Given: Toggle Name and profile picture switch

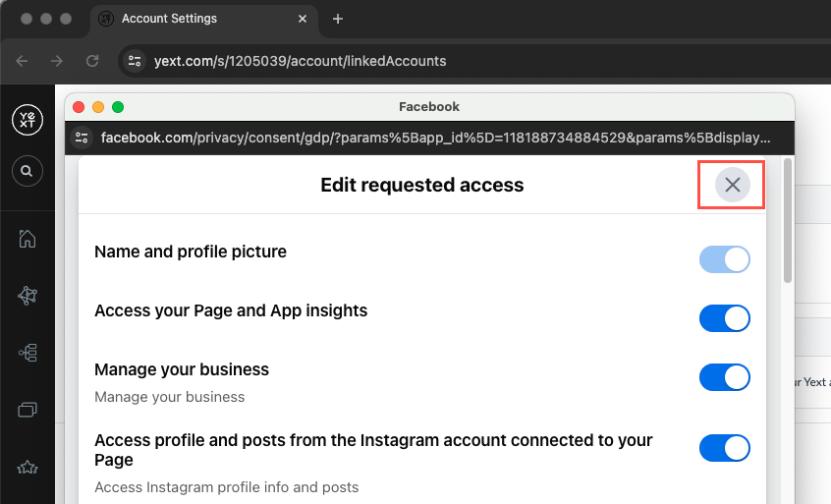Looking at the screenshot, I should 724,259.
